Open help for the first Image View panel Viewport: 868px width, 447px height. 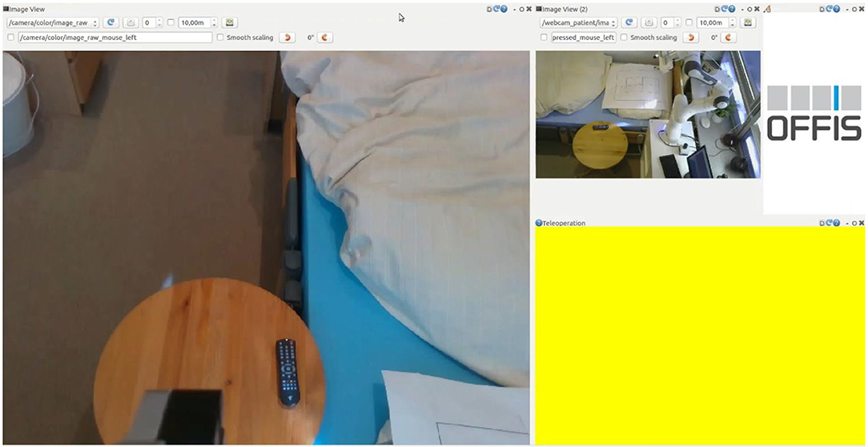coord(504,9)
